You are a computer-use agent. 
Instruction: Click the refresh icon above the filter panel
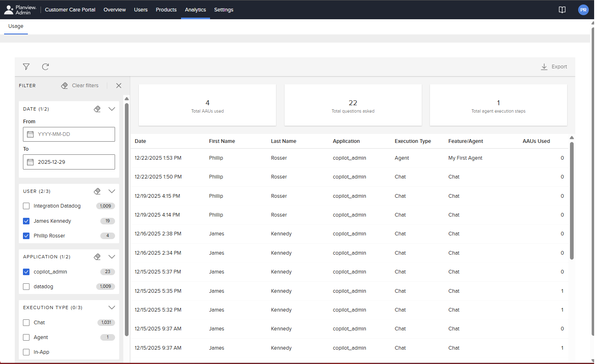tap(45, 66)
